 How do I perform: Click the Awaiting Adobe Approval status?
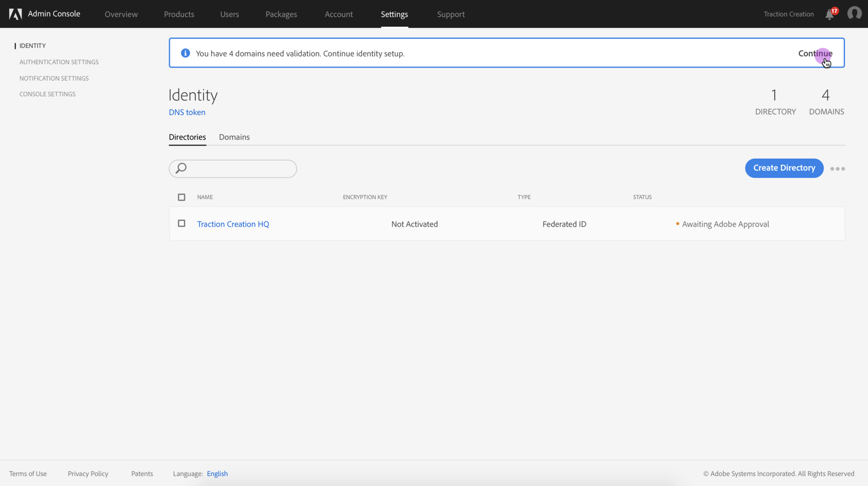723,224
